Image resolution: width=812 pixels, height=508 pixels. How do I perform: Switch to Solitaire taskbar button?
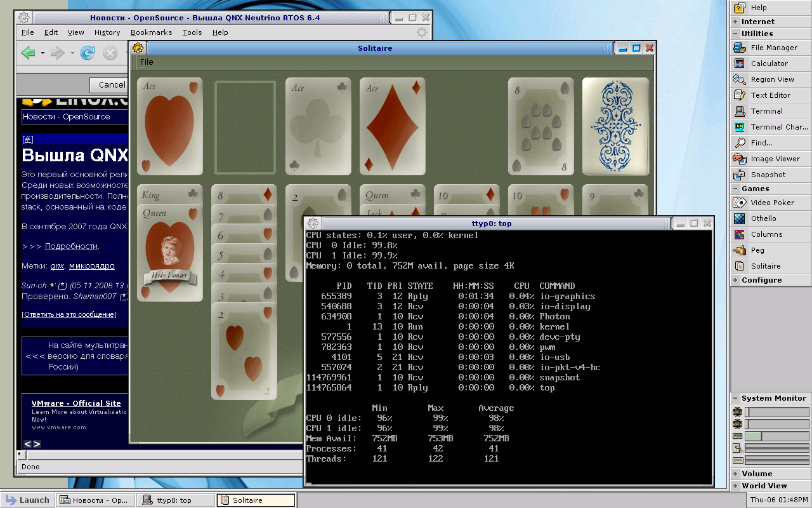coord(256,500)
